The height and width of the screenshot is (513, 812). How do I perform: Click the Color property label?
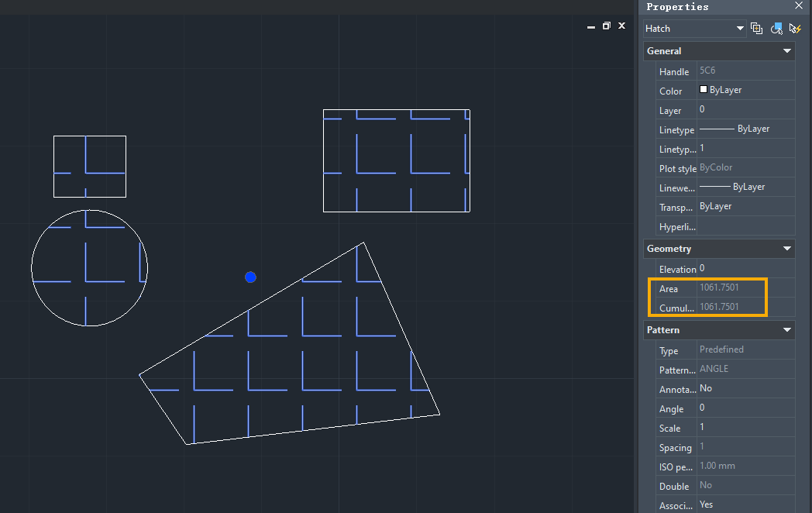[671, 91]
